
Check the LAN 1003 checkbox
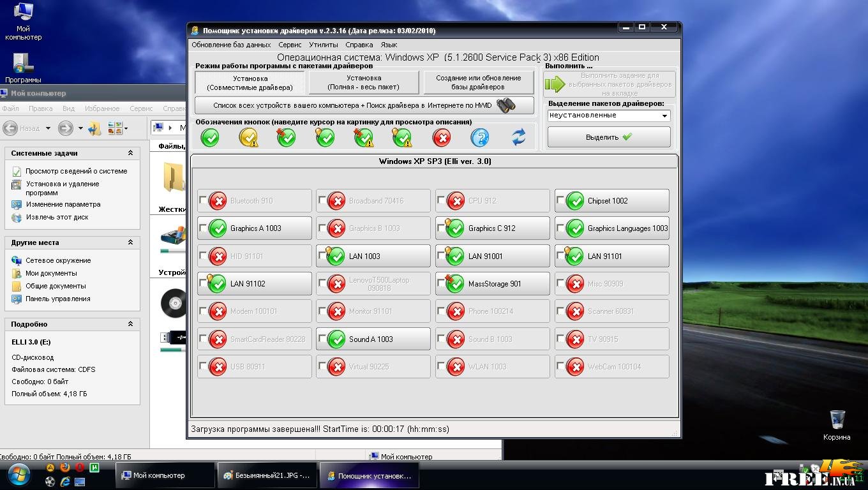point(322,256)
